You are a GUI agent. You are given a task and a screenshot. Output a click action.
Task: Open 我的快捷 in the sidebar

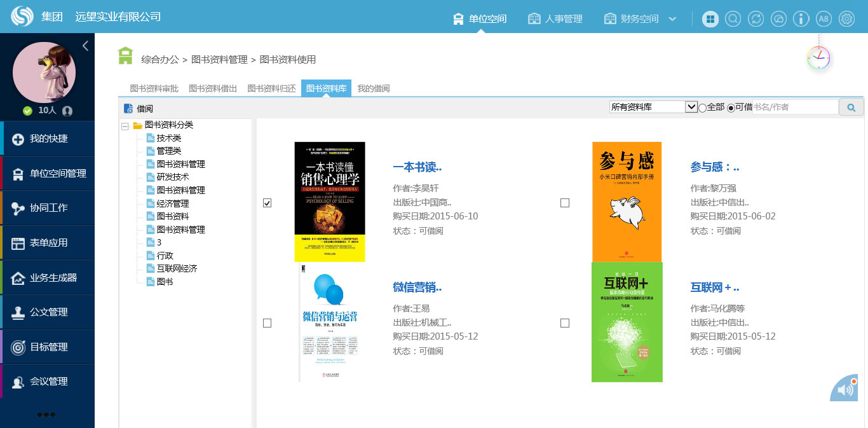(47, 138)
